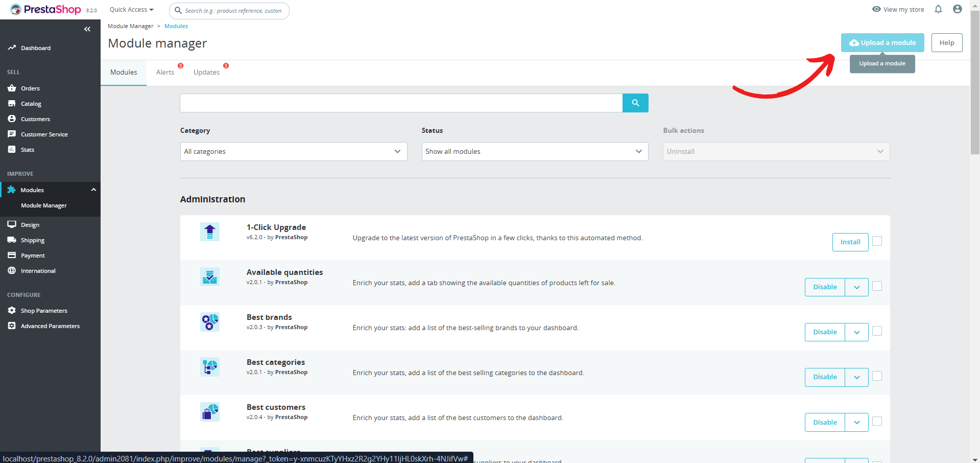Click the module search magnifier button
Viewport: 980px width, 463px height.
[635, 103]
